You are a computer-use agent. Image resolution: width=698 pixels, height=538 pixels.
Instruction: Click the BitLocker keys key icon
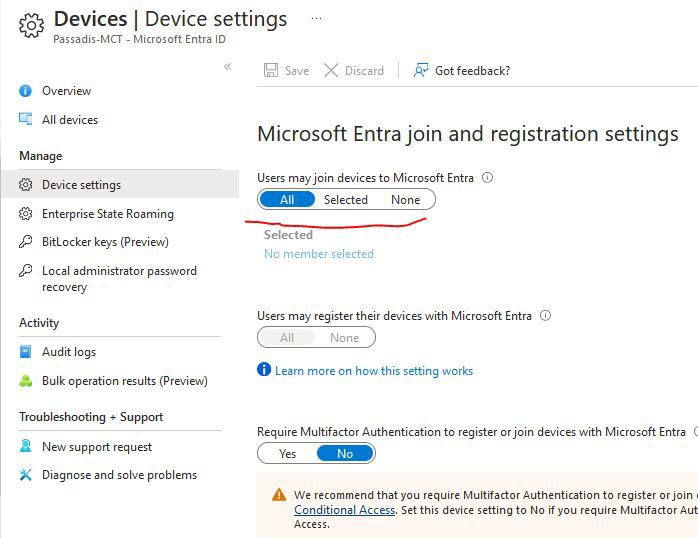coord(25,242)
